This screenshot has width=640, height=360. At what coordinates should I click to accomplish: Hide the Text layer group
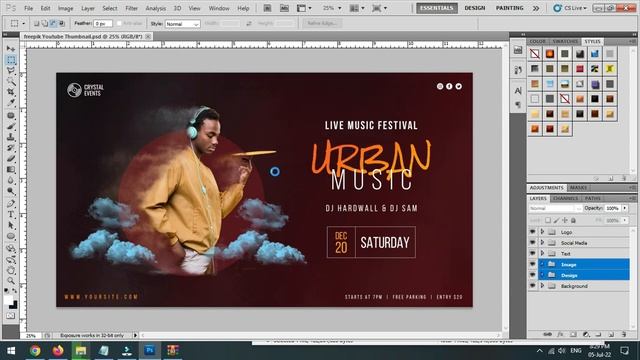pos(532,253)
